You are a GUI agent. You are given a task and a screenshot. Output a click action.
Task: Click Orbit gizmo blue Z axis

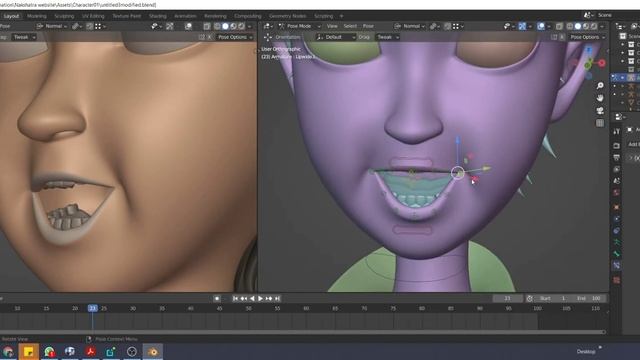(589, 50)
